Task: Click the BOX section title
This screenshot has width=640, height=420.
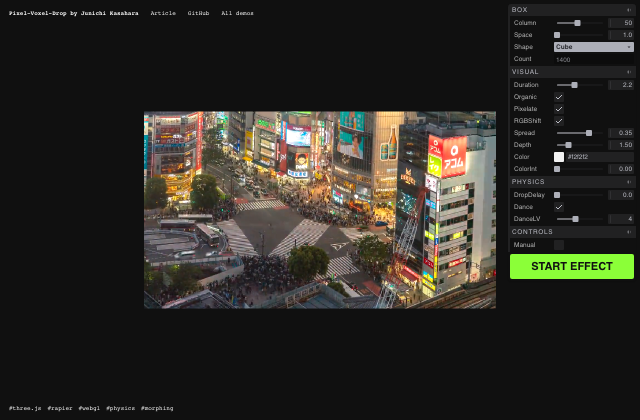Action: click(520, 10)
